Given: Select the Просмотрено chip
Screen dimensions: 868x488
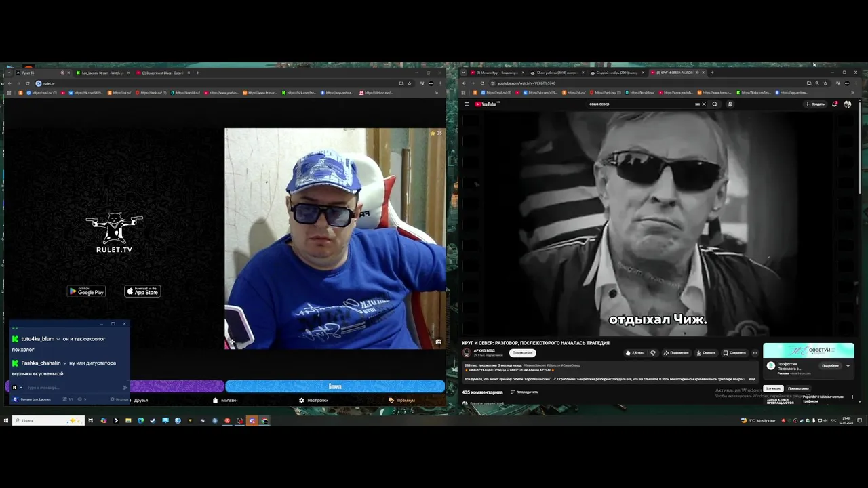Looking at the screenshot, I should pos(798,388).
